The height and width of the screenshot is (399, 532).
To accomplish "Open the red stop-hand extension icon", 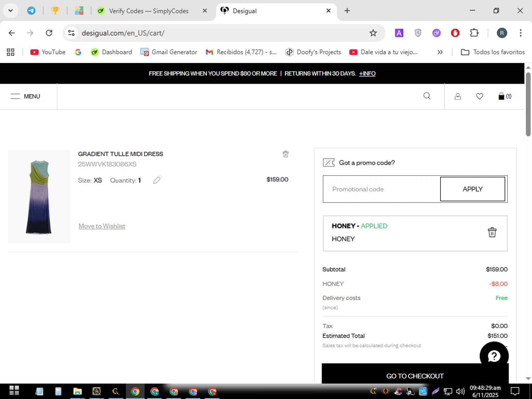I will click(455, 33).
